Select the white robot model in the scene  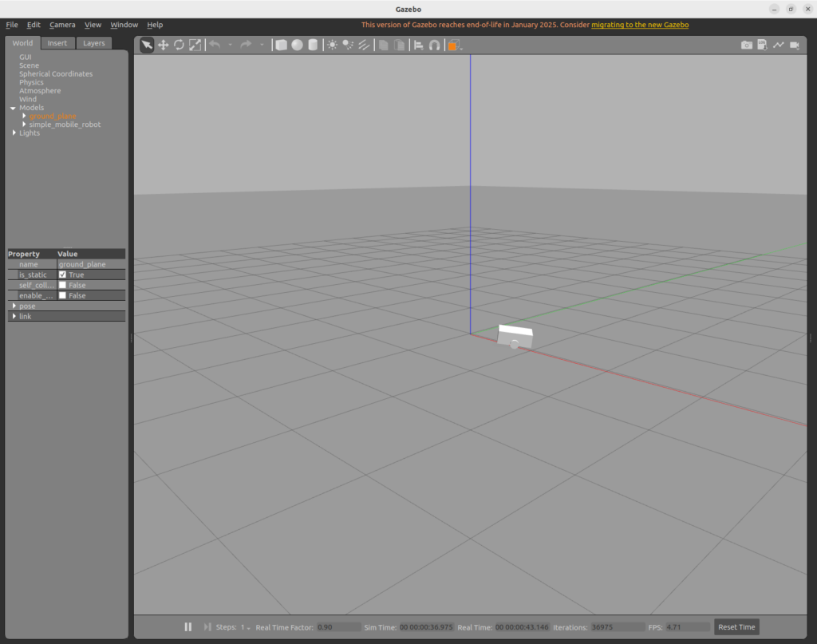click(515, 337)
